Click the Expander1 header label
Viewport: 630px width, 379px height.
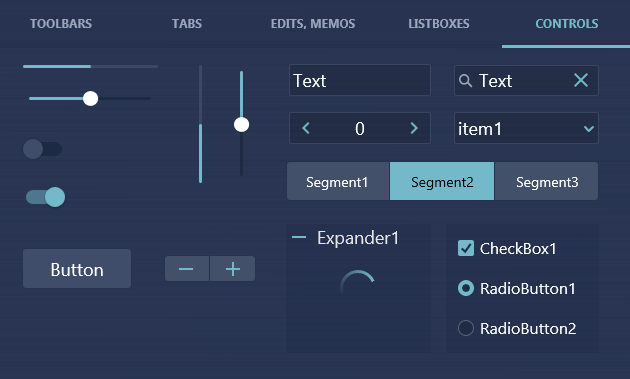click(x=358, y=238)
